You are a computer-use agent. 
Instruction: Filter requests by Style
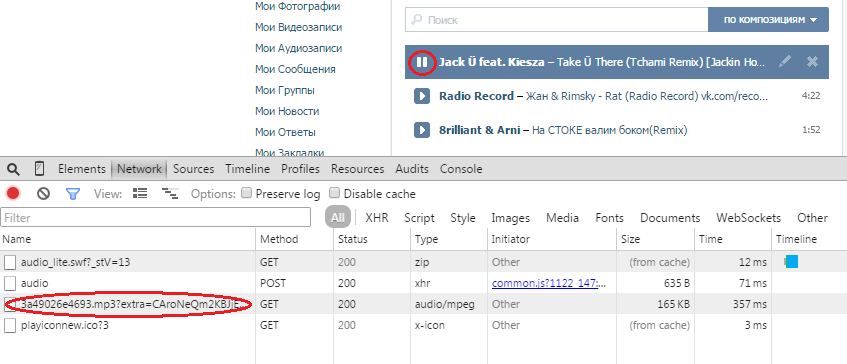click(463, 218)
